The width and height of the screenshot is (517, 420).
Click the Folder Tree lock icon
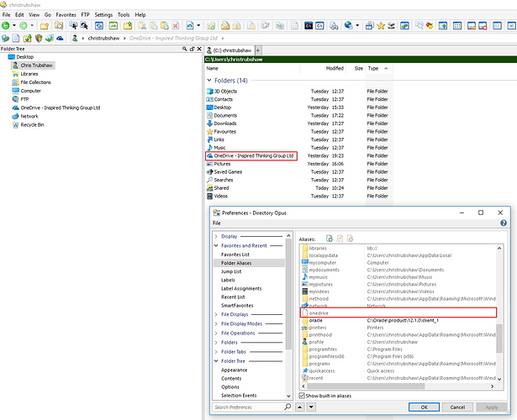point(192,49)
